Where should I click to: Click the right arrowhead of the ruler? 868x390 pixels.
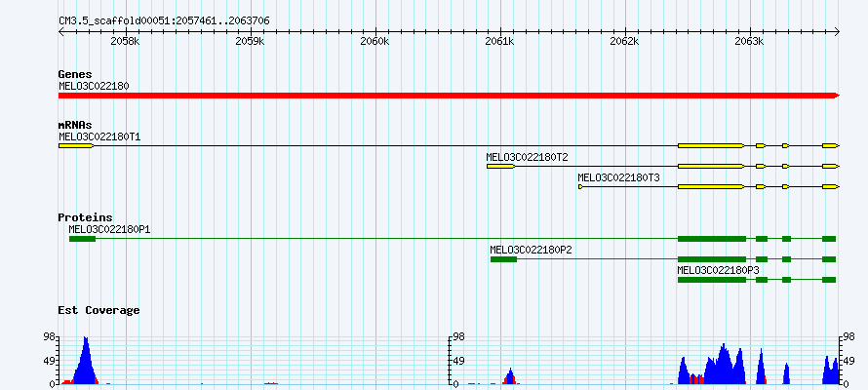pyautogui.click(x=837, y=32)
